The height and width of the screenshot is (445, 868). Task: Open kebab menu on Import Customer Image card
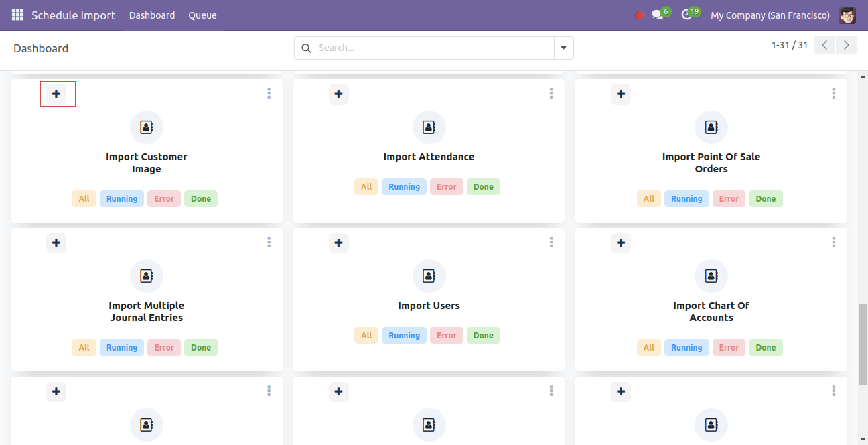pos(269,93)
